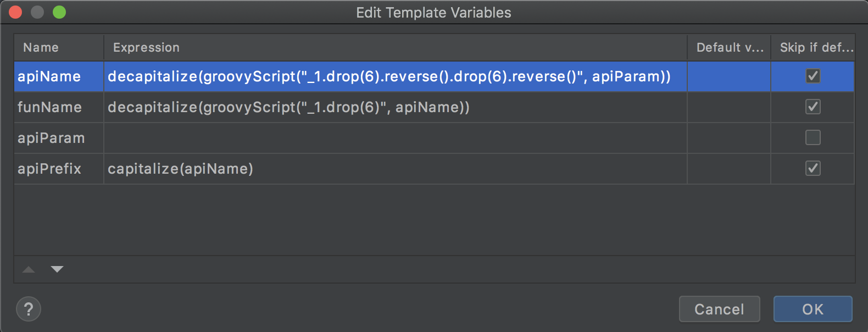Select the funName variable row
Image resolution: width=868 pixels, height=332 pixels.
434,107
